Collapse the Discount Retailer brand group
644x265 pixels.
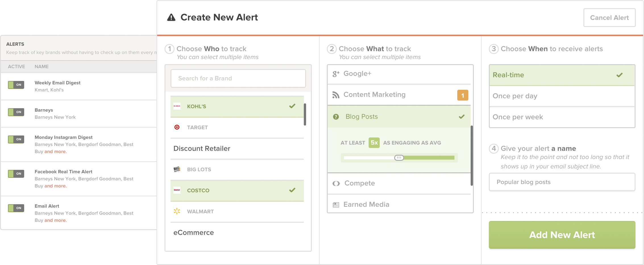pyautogui.click(x=237, y=149)
